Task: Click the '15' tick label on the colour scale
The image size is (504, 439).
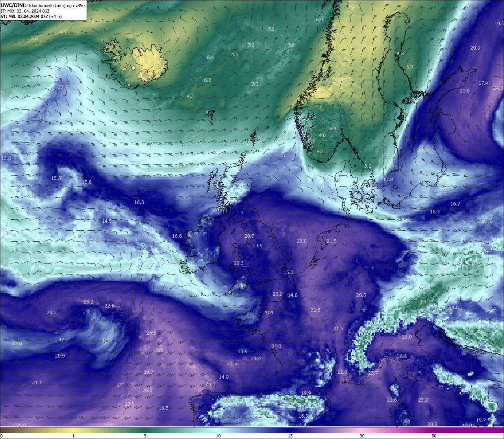Action: [290, 436]
